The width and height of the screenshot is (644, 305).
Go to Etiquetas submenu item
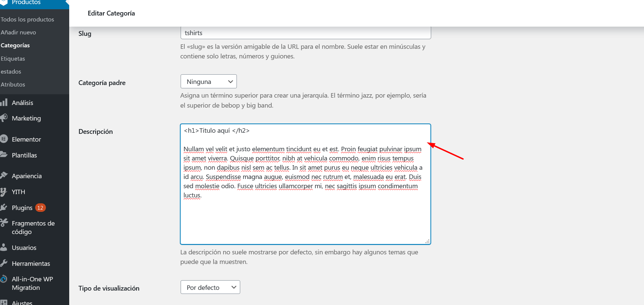[13, 58]
